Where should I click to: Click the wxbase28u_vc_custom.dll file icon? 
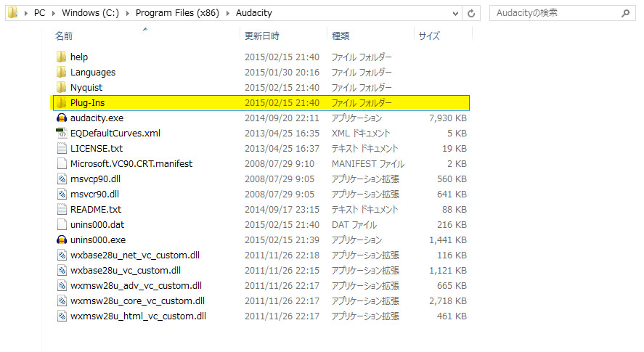point(62,270)
